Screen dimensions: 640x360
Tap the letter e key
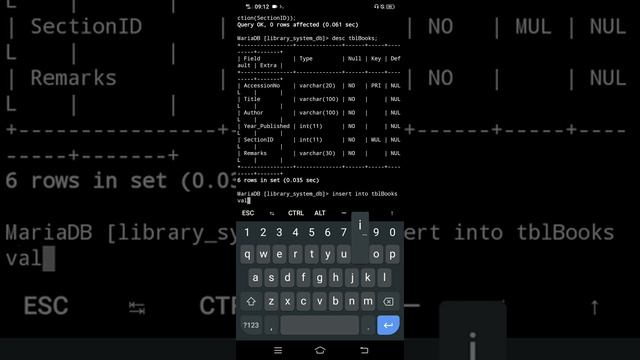(x=279, y=254)
